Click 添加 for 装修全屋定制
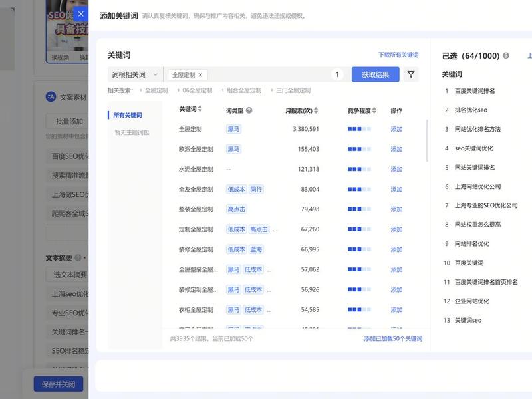Image resolution: width=532 pixels, height=399 pixels. (396, 249)
